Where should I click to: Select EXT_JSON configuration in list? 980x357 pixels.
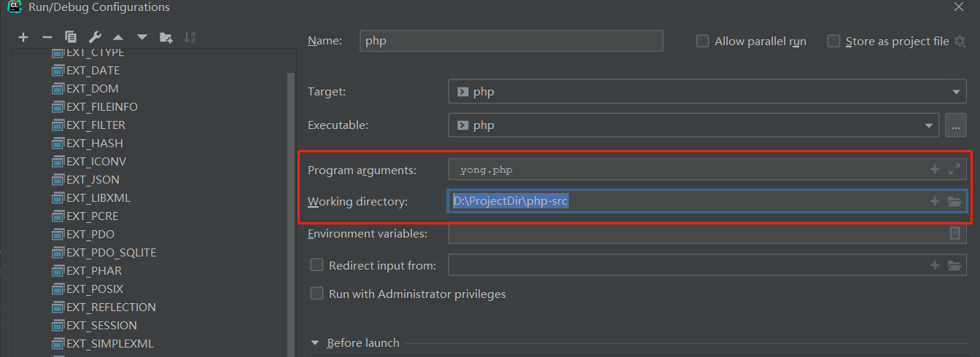[x=93, y=180]
